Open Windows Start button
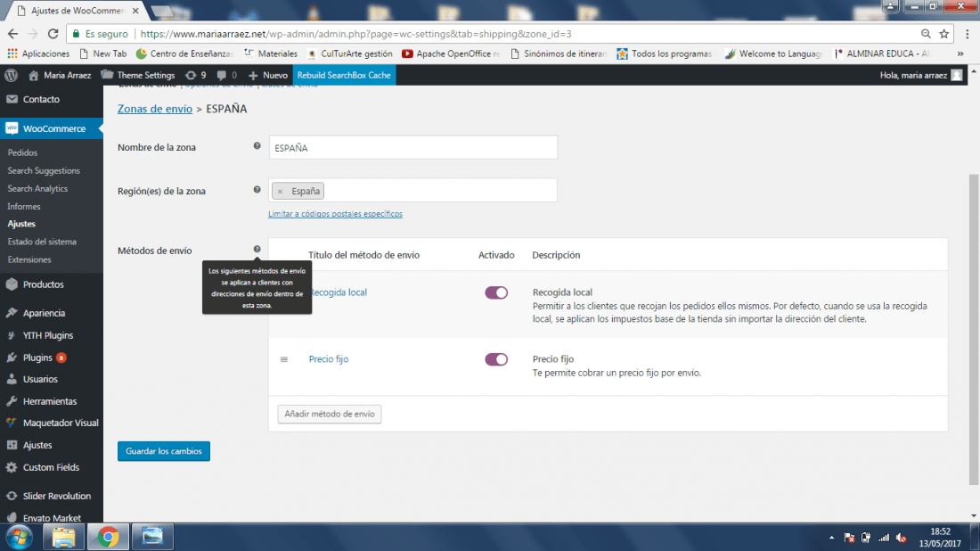This screenshot has height=551, width=980. pyautogui.click(x=20, y=538)
